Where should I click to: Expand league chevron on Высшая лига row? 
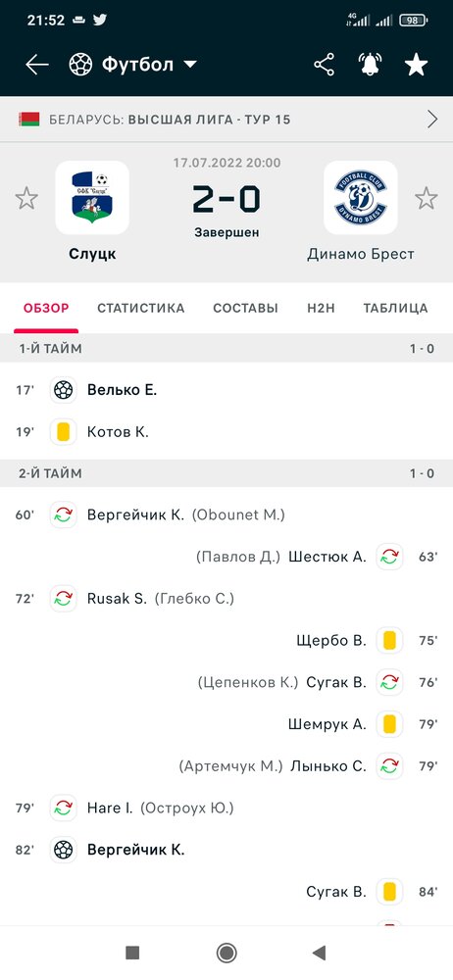click(432, 119)
